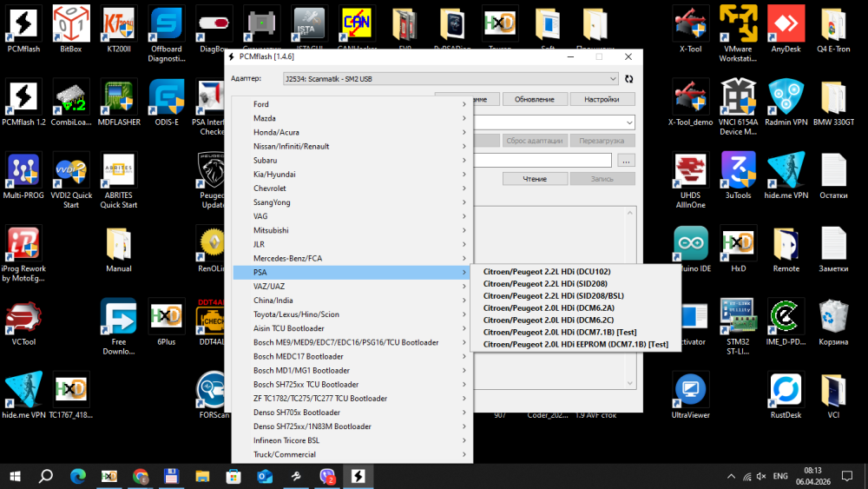Open File Explorer in the taskbar
Image resolution: width=868 pixels, height=489 pixels.
coord(202,476)
